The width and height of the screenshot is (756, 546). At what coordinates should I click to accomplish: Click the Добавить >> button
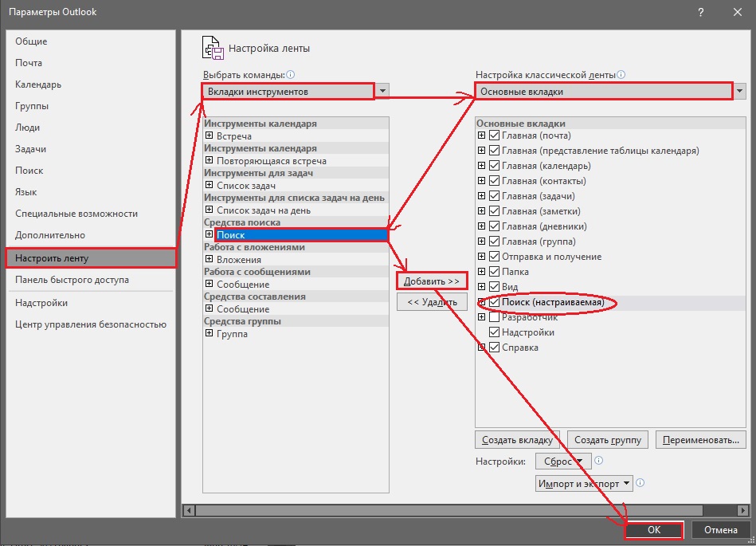pos(432,281)
